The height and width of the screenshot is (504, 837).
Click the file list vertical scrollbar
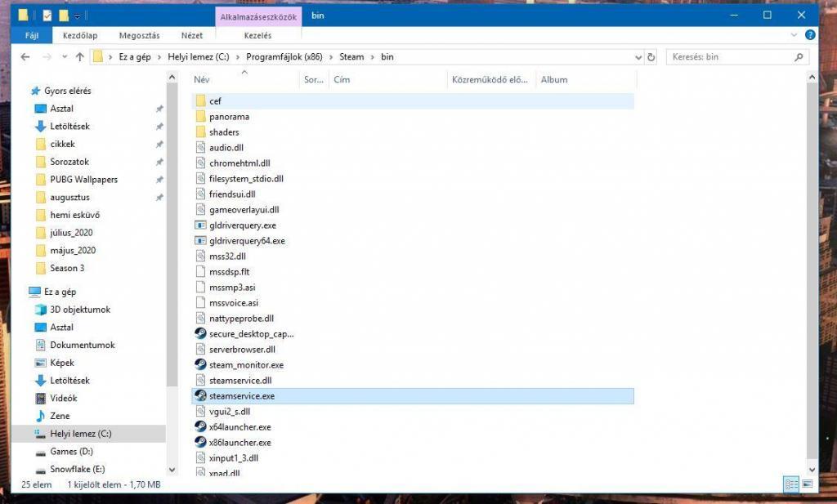point(812,270)
